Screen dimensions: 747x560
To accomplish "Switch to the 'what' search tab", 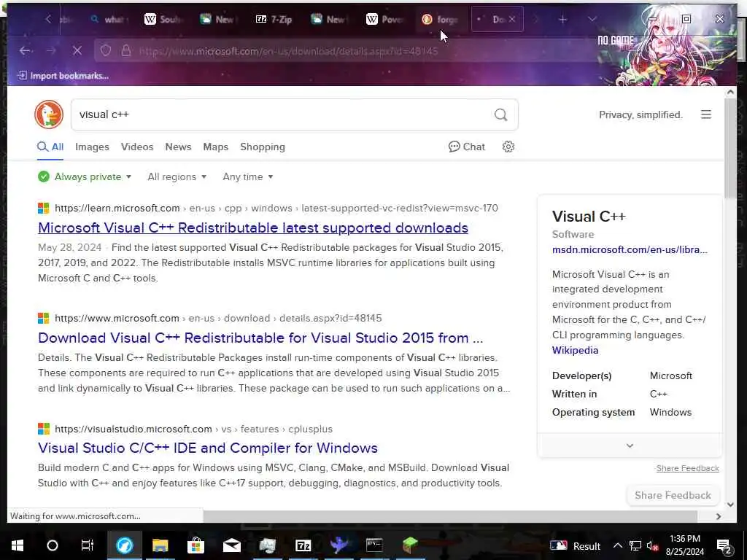I will pos(109,19).
